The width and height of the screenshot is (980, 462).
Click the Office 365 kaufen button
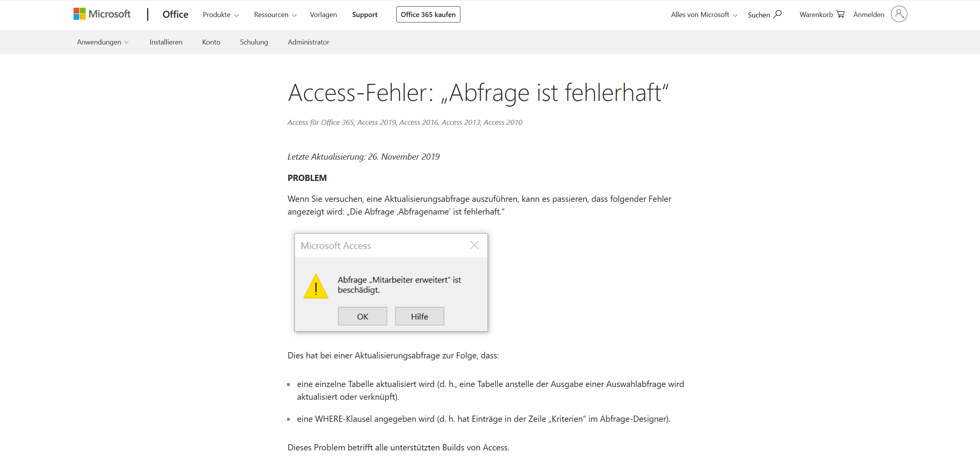pos(428,14)
